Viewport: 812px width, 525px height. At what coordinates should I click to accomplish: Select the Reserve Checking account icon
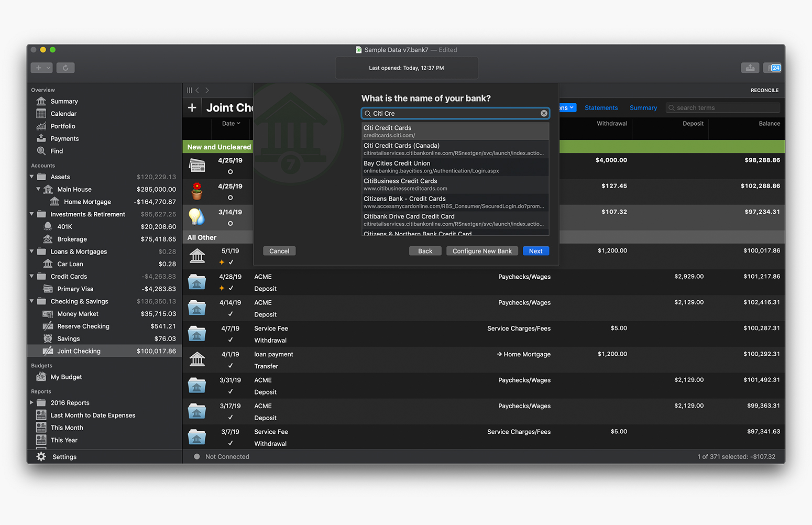pos(48,326)
